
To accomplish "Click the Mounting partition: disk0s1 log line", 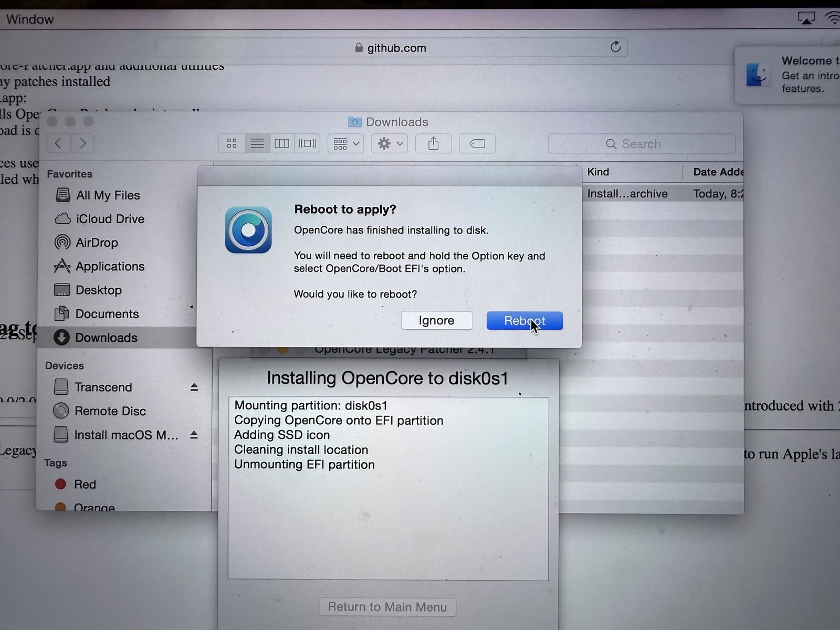I will coord(311,405).
